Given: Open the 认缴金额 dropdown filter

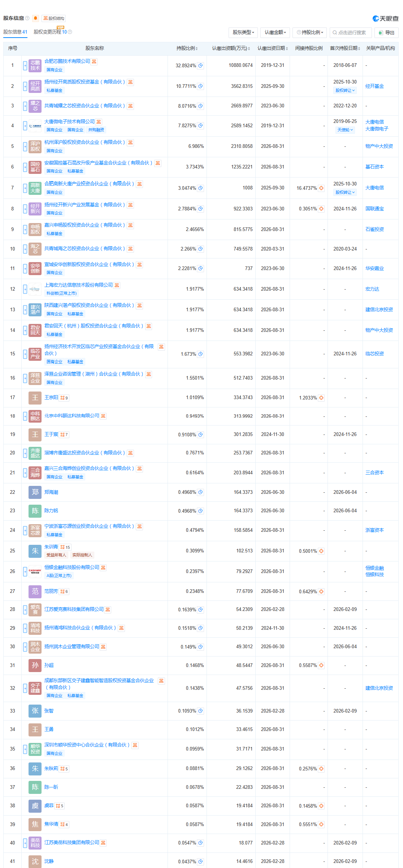Looking at the screenshot, I should 275,33.
